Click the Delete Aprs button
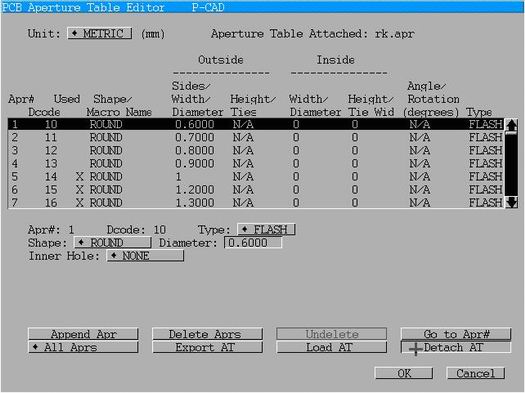 click(208, 334)
